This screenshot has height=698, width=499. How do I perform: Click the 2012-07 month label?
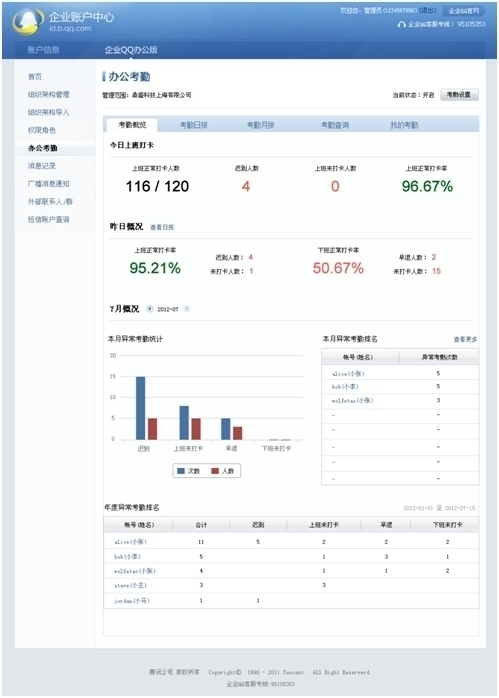click(168, 309)
